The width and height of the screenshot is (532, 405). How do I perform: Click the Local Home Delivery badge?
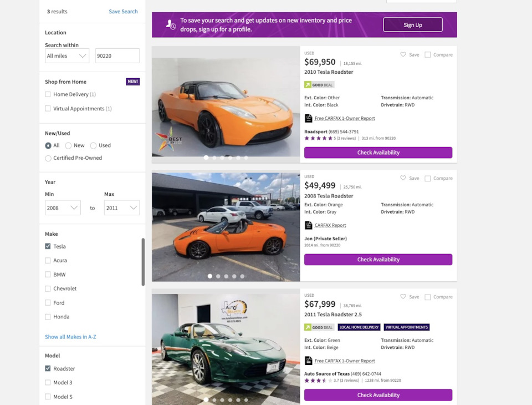359,327
